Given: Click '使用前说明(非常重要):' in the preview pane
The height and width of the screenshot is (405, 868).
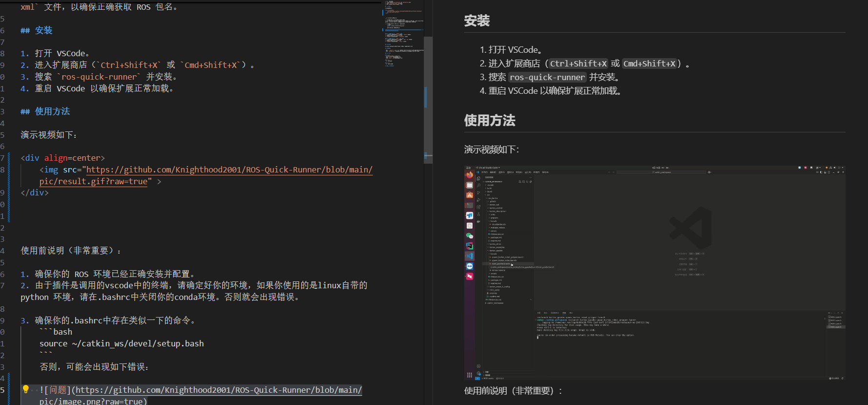Looking at the screenshot, I should pyautogui.click(x=514, y=391).
